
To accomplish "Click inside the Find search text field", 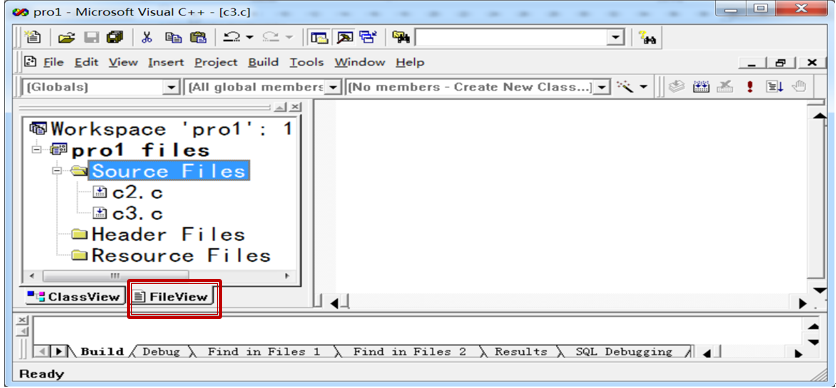I will tap(512, 37).
